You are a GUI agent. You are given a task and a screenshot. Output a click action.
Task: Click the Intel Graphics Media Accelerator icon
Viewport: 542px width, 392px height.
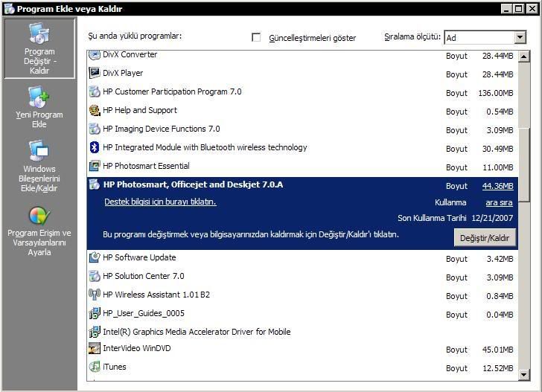[95, 332]
